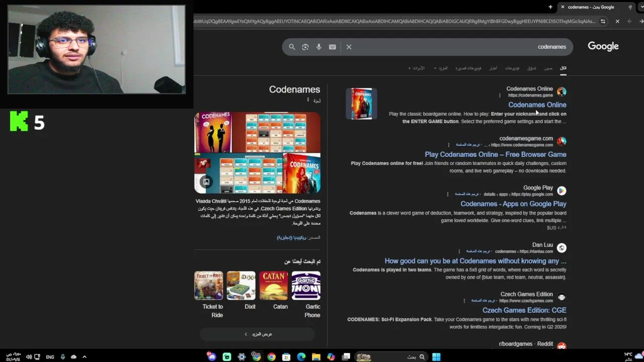The height and width of the screenshot is (362, 644).
Task: Open Microsoft Edge from the taskbar
Action: (301, 357)
